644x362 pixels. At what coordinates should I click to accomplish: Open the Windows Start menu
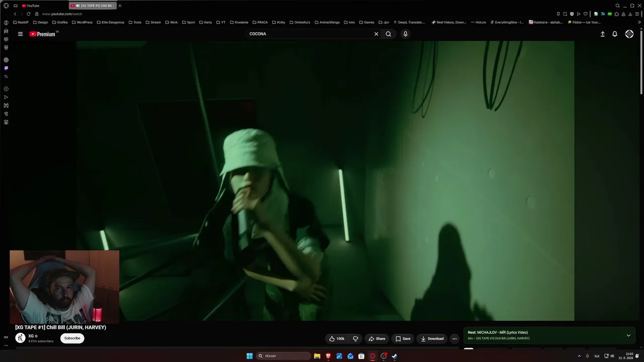pos(250,356)
